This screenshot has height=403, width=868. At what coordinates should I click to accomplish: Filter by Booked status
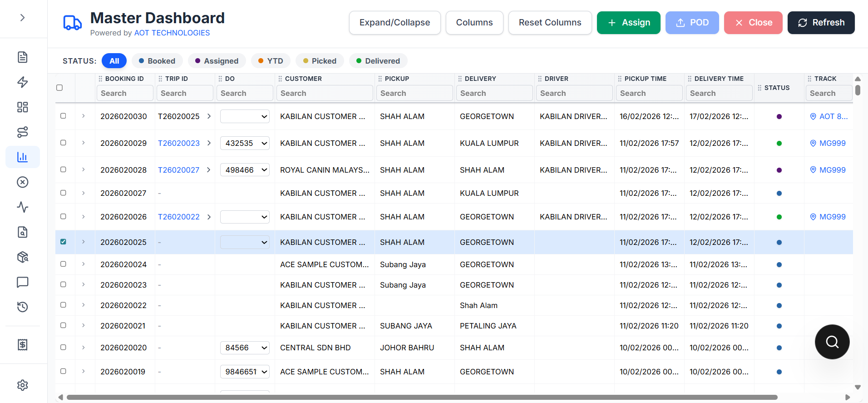click(157, 61)
